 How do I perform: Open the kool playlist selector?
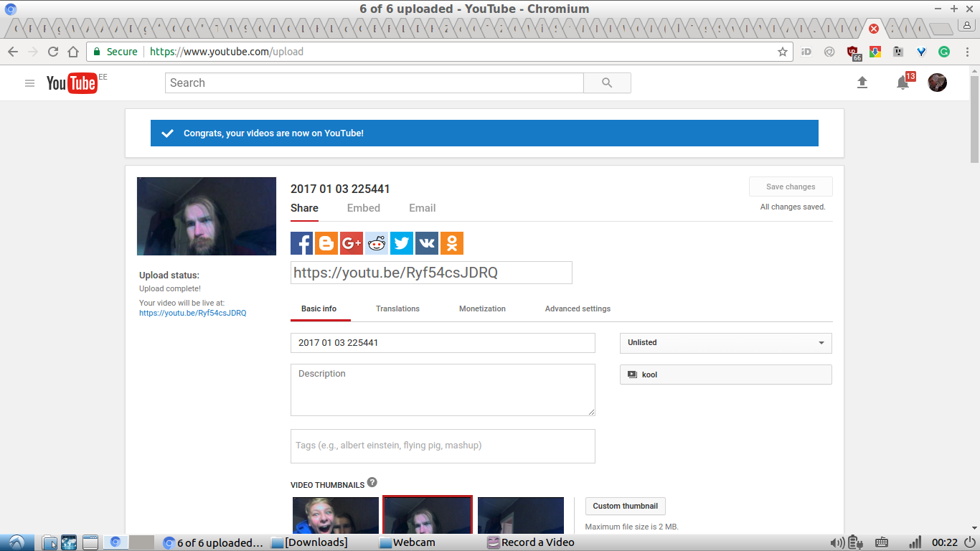point(726,375)
